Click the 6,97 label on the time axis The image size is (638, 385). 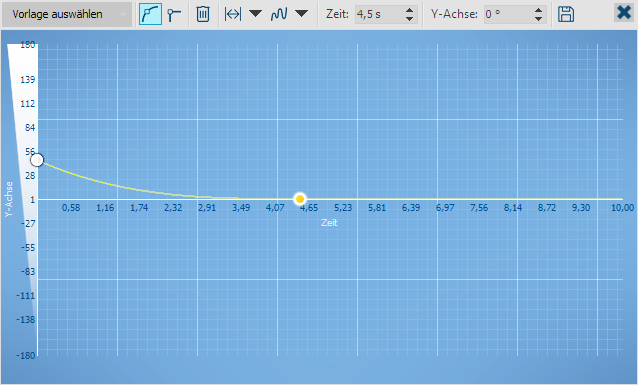(445, 208)
